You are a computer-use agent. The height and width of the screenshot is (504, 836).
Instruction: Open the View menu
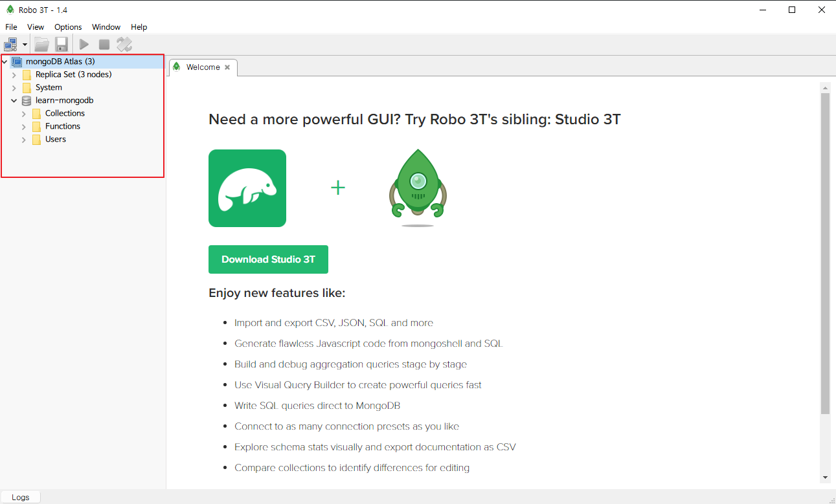coord(36,27)
